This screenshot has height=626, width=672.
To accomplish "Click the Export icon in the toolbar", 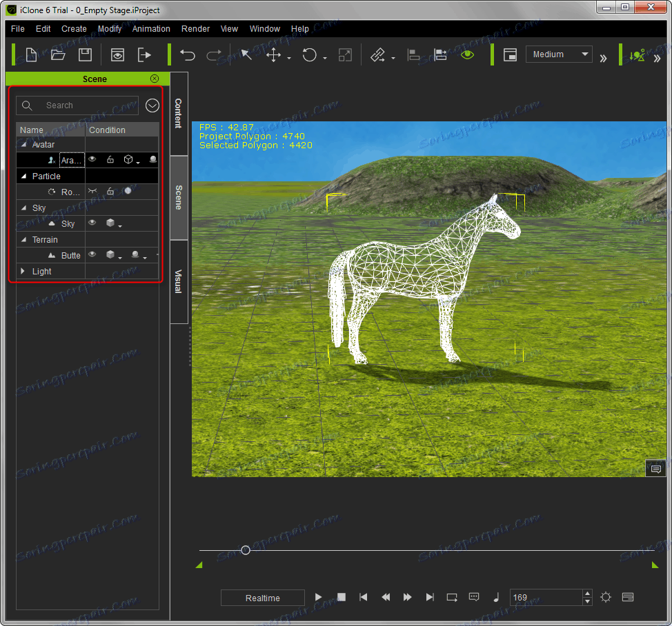I will (144, 55).
